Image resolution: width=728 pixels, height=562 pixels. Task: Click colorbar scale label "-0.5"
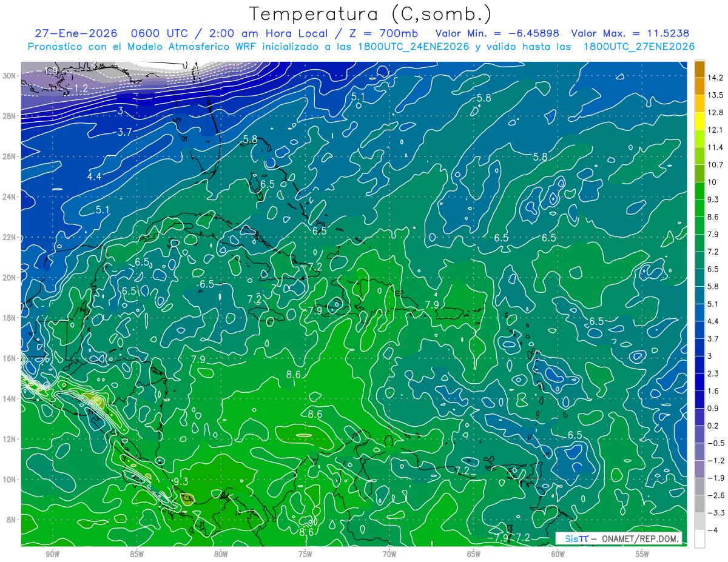coord(715,443)
